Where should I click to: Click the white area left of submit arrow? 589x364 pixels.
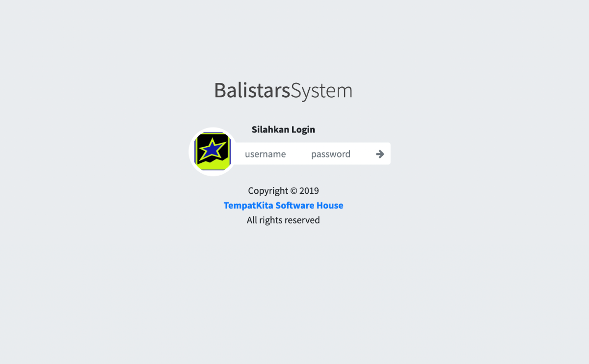pos(363,154)
